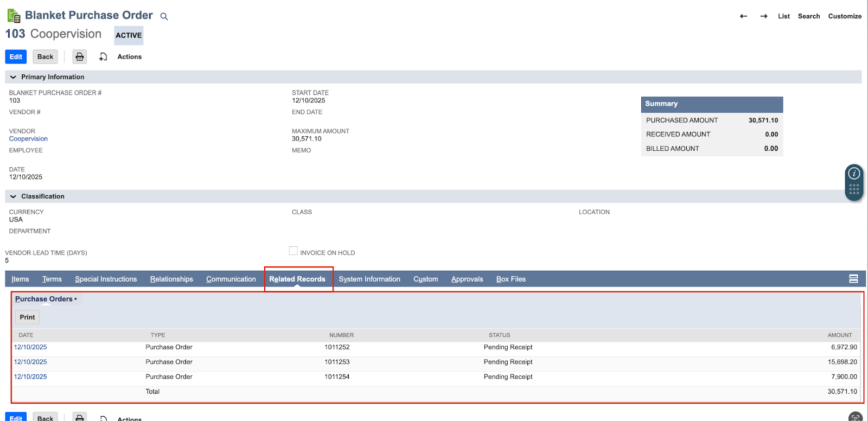The image size is (868, 421).
Task: Go to next record with right arrow
Action: click(763, 16)
